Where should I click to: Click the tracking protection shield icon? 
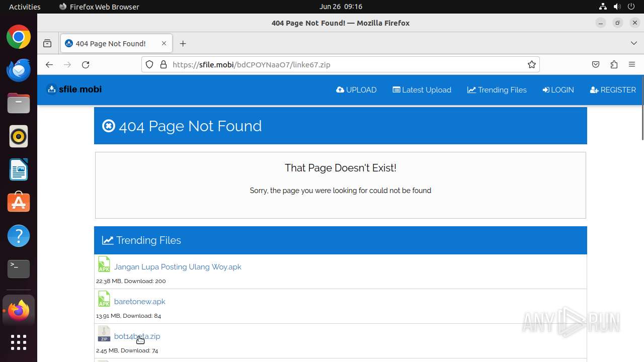[x=149, y=64]
